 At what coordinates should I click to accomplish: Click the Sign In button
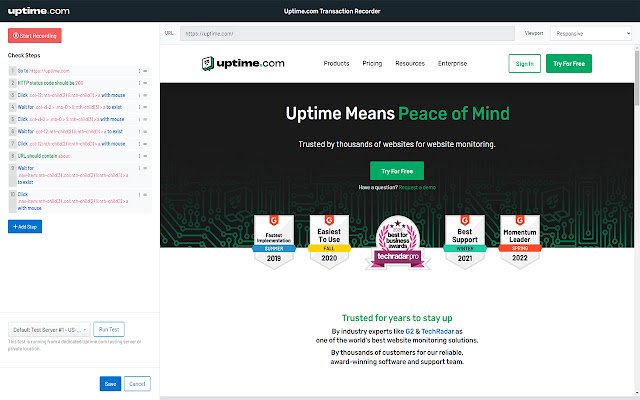[x=524, y=64]
